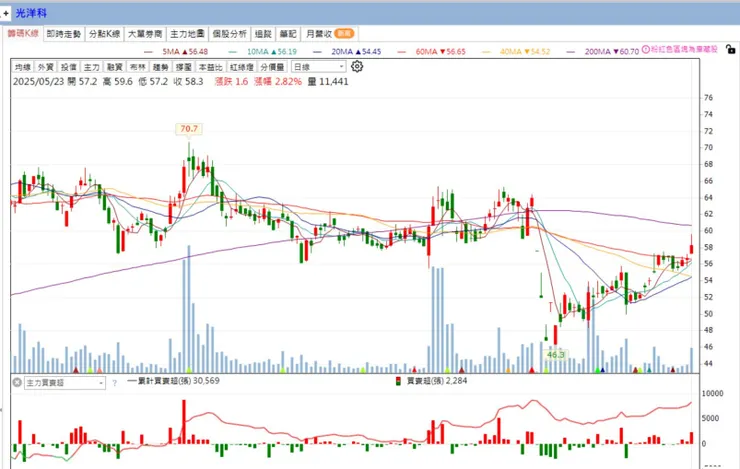Viewport: 740px width, 469px height.
Task: Click the 2025/05/23 date text
Action: click(x=39, y=82)
